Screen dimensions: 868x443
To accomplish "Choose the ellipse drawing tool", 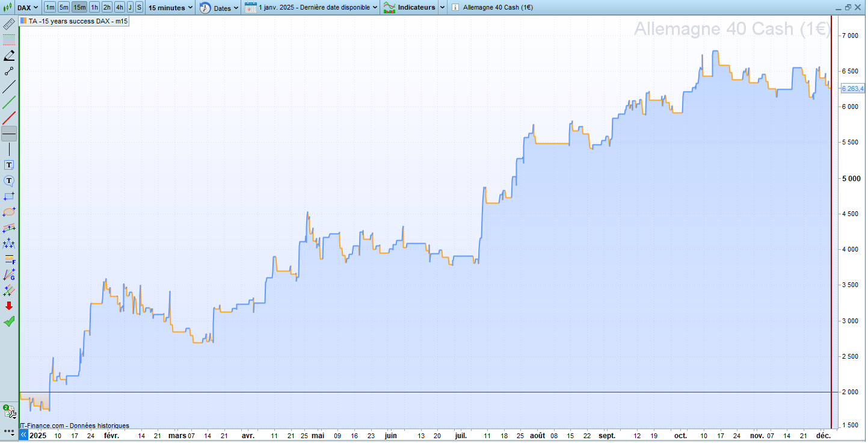I will (x=9, y=212).
